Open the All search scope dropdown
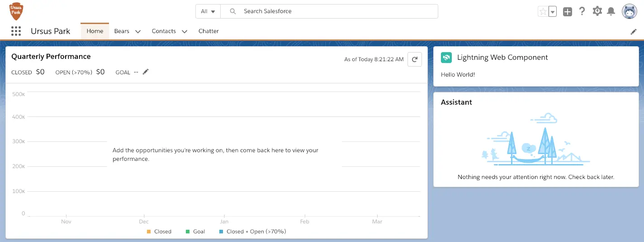This screenshot has height=242, width=644. [x=208, y=11]
